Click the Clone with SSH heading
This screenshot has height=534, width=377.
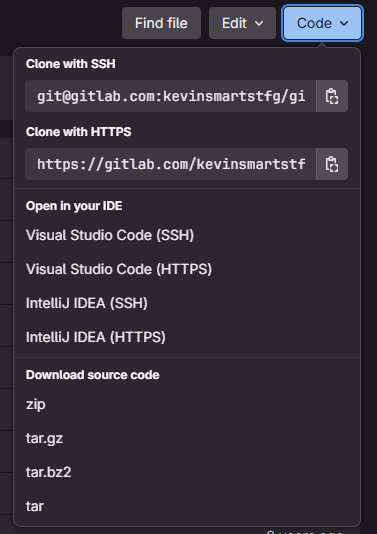[x=70, y=64]
